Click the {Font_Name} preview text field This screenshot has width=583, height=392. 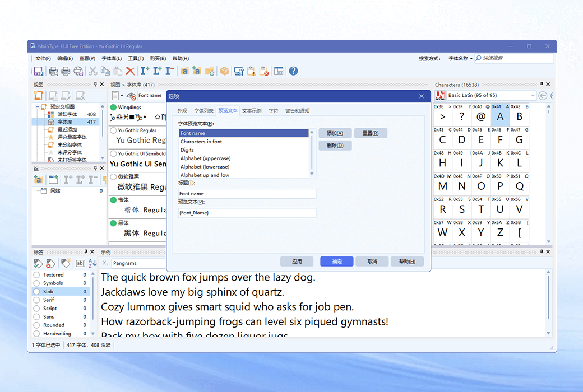[247, 213]
